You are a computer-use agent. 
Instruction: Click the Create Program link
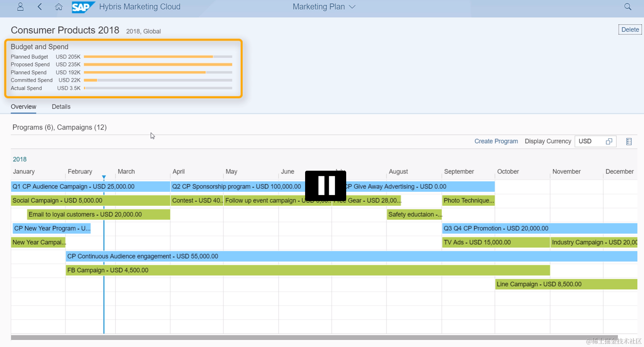click(x=496, y=141)
